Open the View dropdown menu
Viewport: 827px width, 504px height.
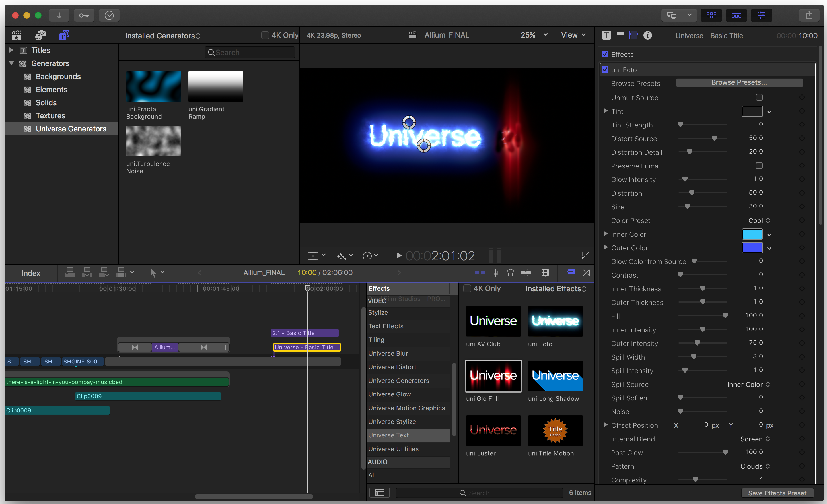(x=573, y=35)
